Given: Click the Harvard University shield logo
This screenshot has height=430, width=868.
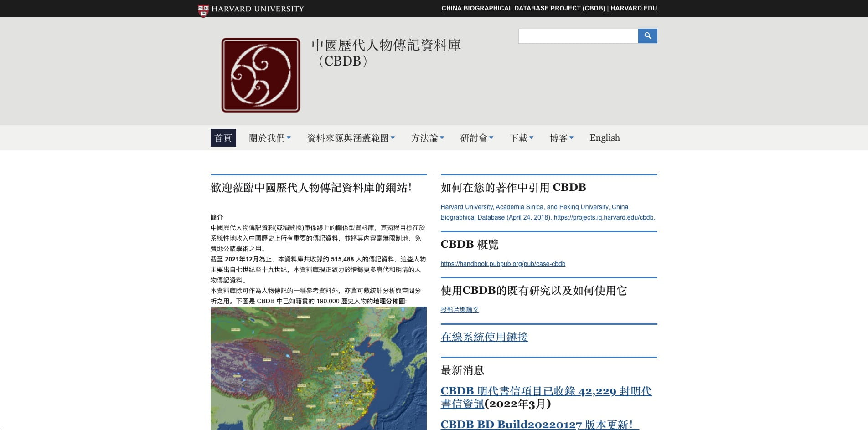Looking at the screenshot, I should (203, 8).
